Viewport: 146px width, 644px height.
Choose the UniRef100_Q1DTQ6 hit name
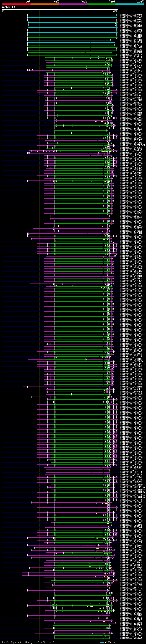(131, 115)
